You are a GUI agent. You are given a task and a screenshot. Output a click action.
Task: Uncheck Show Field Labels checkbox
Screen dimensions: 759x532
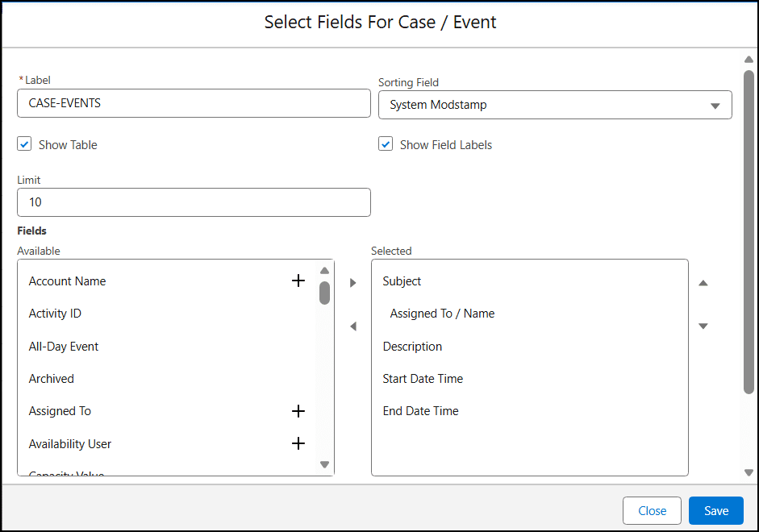pos(386,144)
